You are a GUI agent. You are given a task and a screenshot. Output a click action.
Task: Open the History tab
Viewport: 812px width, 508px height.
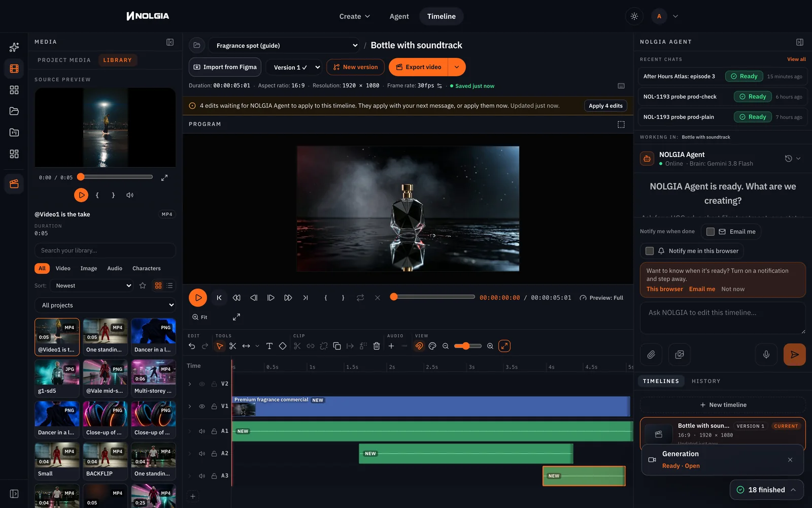706,381
